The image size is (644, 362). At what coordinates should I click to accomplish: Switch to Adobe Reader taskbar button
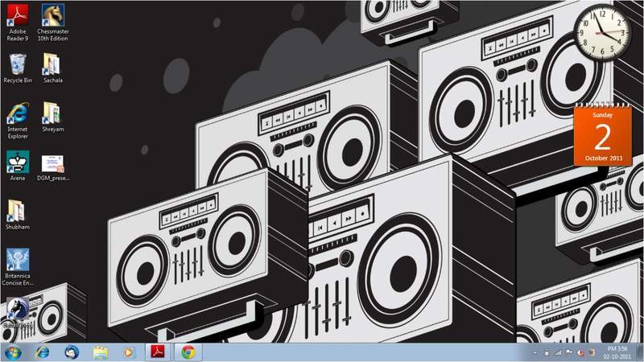pyautogui.click(x=158, y=352)
